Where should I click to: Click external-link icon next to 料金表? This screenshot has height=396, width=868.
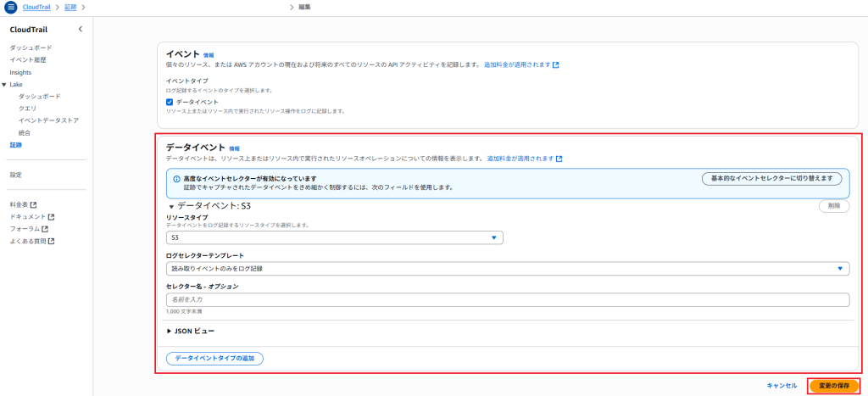(x=33, y=204)
